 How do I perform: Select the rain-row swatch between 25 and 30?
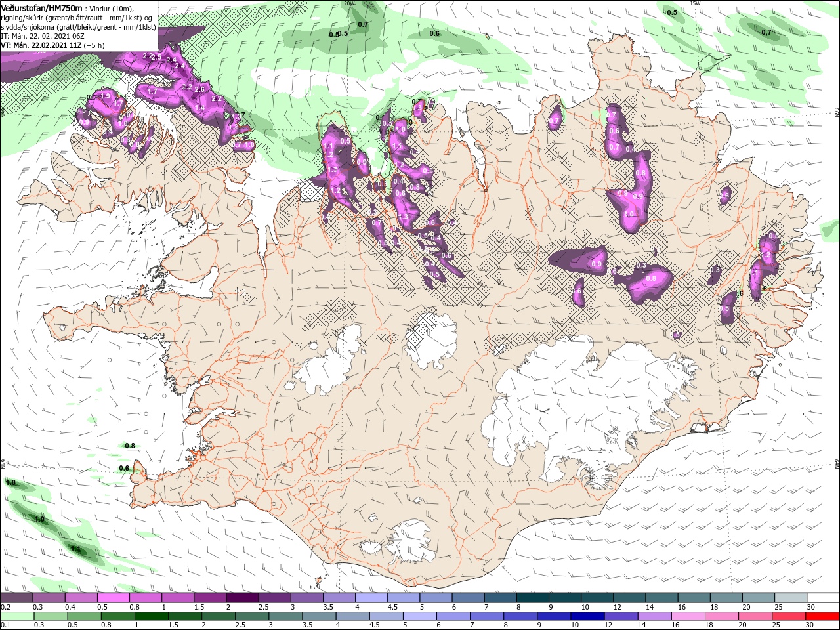[x=789, y=616]
